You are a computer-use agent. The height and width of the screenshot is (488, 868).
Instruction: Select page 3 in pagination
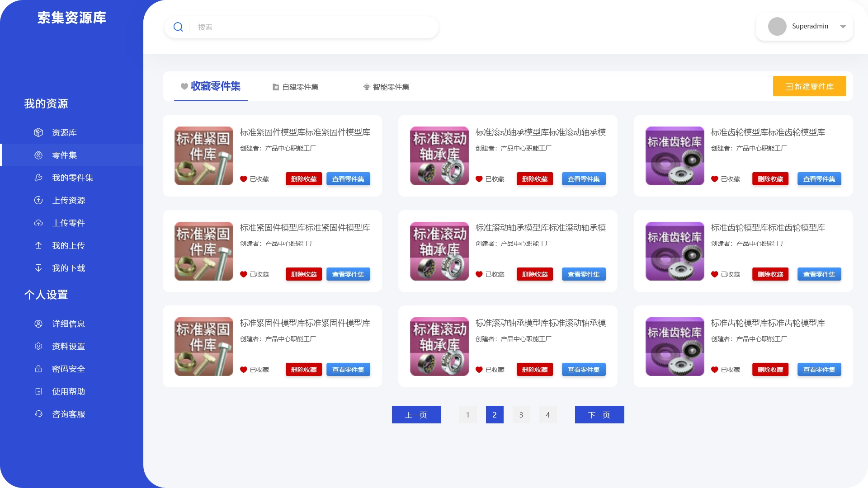click(x=521, y=414)
